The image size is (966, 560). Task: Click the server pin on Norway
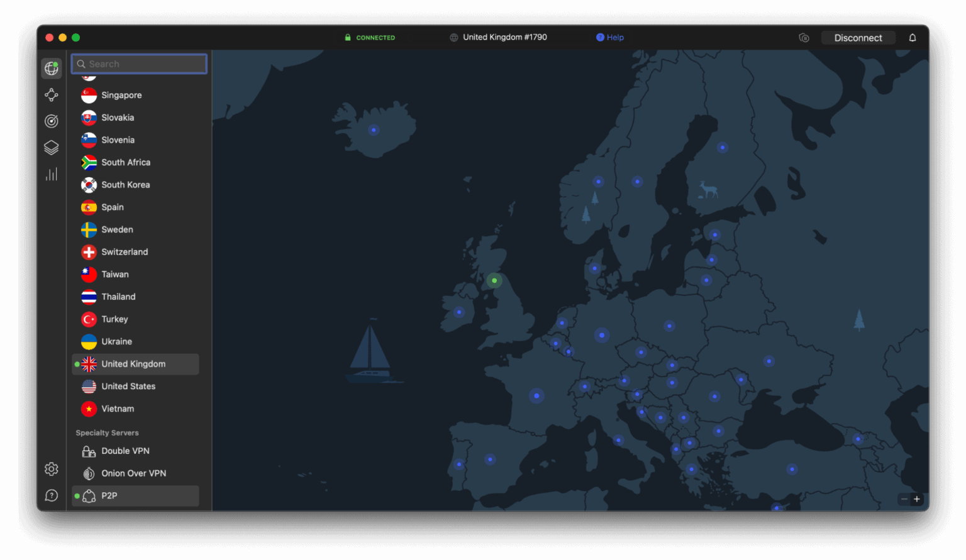(598, 182)
